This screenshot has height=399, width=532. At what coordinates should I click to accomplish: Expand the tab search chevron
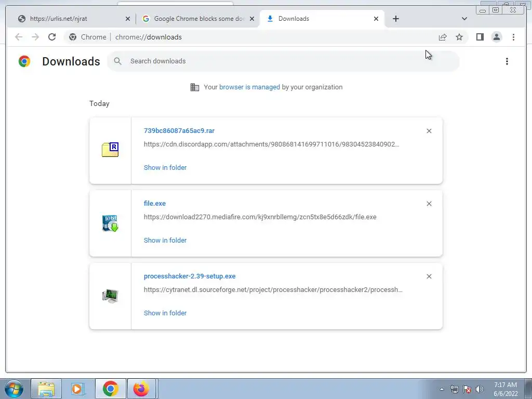(464, 19)
